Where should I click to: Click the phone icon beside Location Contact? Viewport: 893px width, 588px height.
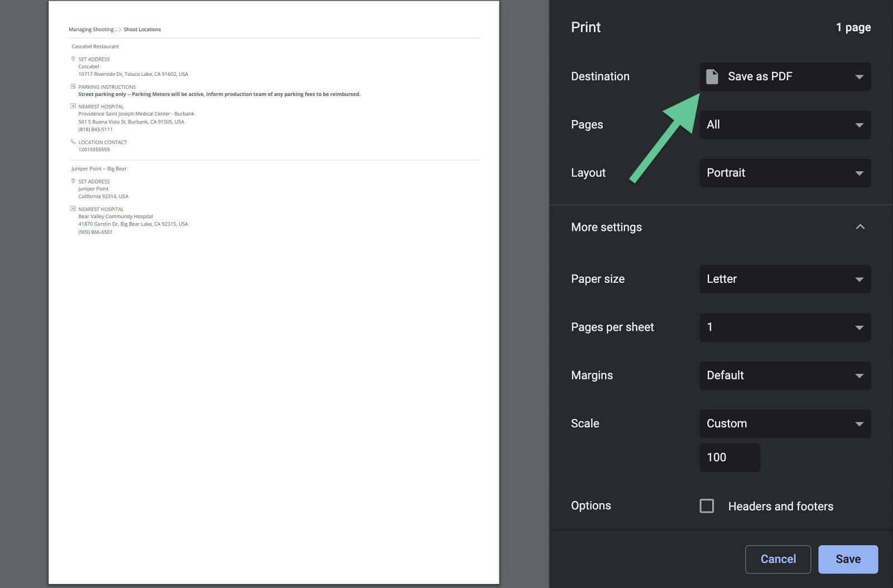(73, 142)
